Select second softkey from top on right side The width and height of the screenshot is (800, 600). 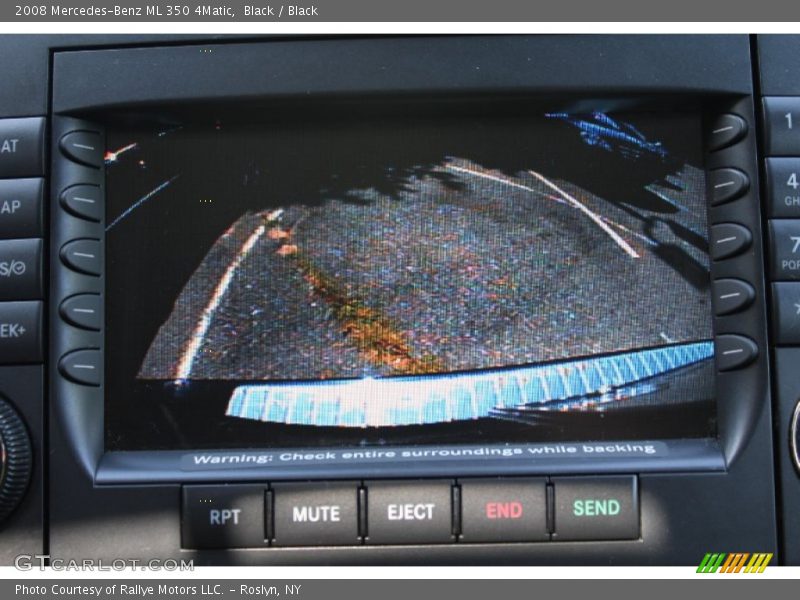pyautogui.click(x=729, y=186)
